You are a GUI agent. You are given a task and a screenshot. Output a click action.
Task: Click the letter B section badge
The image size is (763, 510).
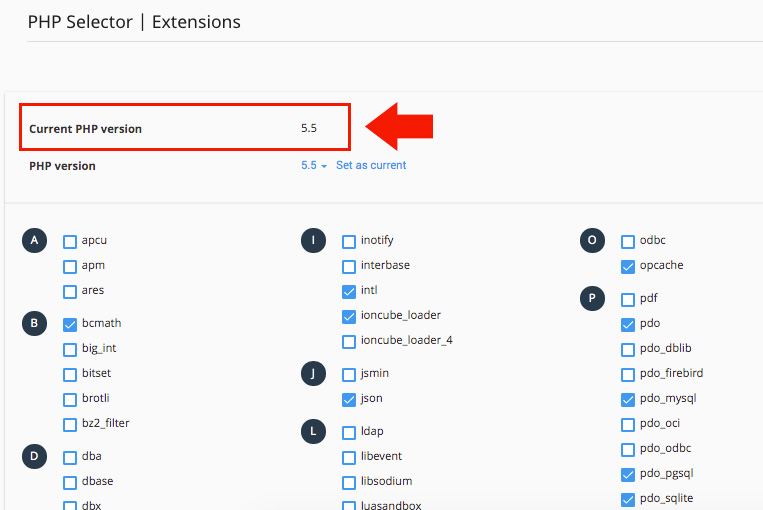tap(35, 324)
